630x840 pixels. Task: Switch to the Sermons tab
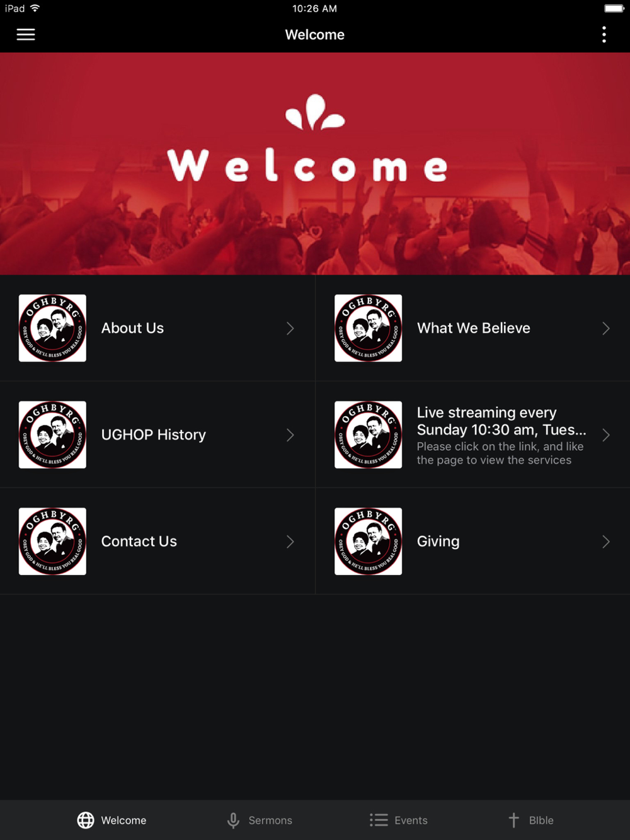point(260,820)
